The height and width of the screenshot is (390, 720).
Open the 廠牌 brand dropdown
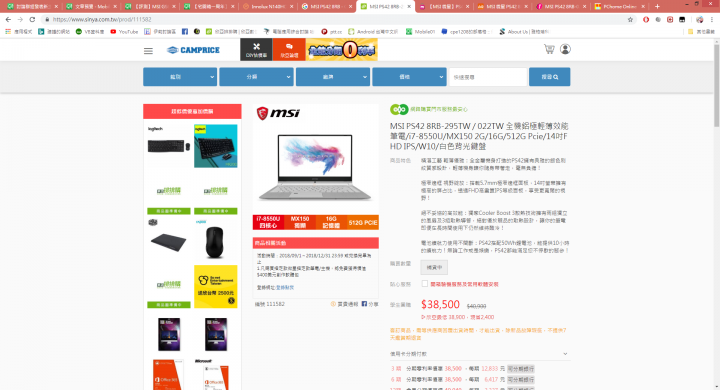point(333,77)
